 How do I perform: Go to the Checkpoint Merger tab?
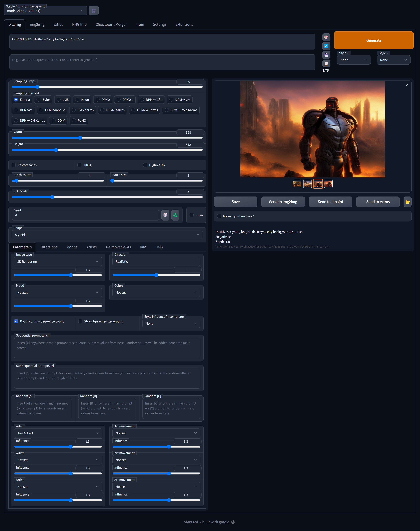(x=111, y=24)
